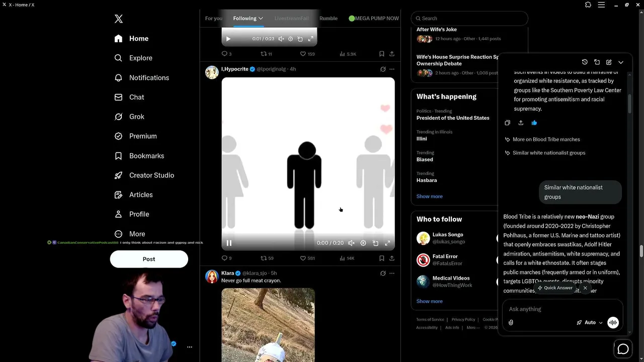Attach a file to the Grok prompt
Screen dimensions: 644x362
(511, 323)
